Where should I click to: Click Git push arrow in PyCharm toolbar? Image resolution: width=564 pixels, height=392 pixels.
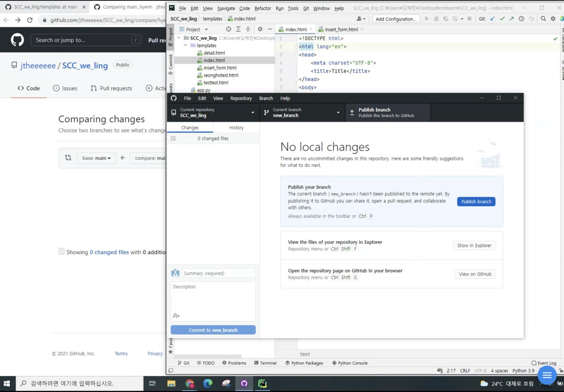[512, 19]
